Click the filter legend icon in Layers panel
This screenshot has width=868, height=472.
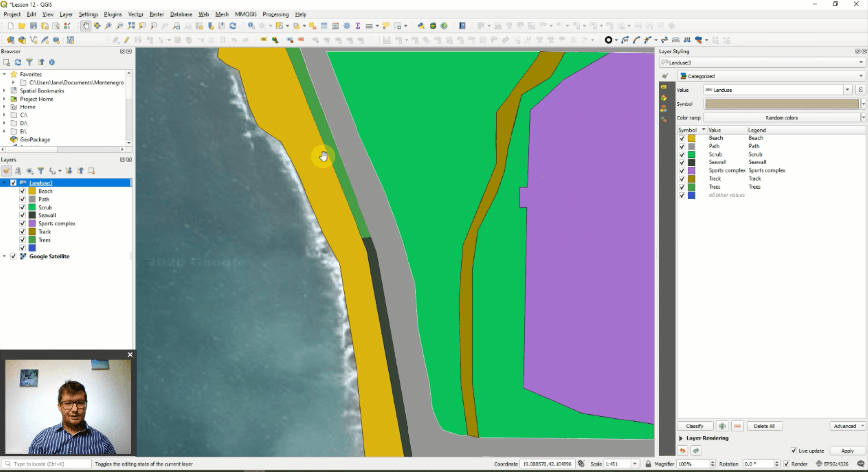click(41, 171)
